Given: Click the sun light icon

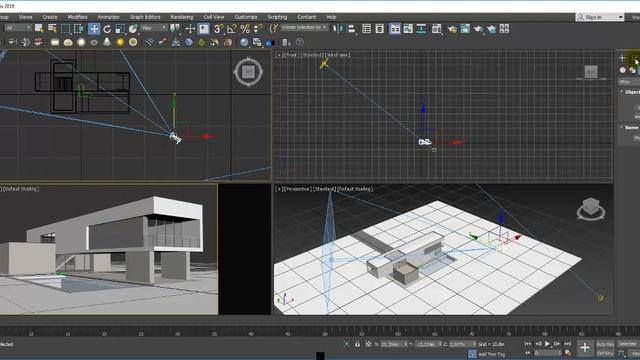Looking at the screenshot, I should click(120, 42).
